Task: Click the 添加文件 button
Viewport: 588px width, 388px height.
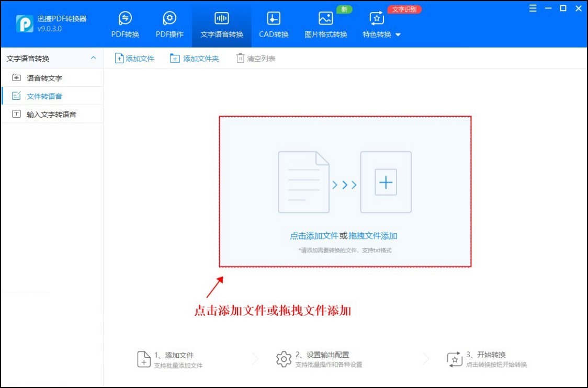Action: pyautogui.click(x=134, y=58)
